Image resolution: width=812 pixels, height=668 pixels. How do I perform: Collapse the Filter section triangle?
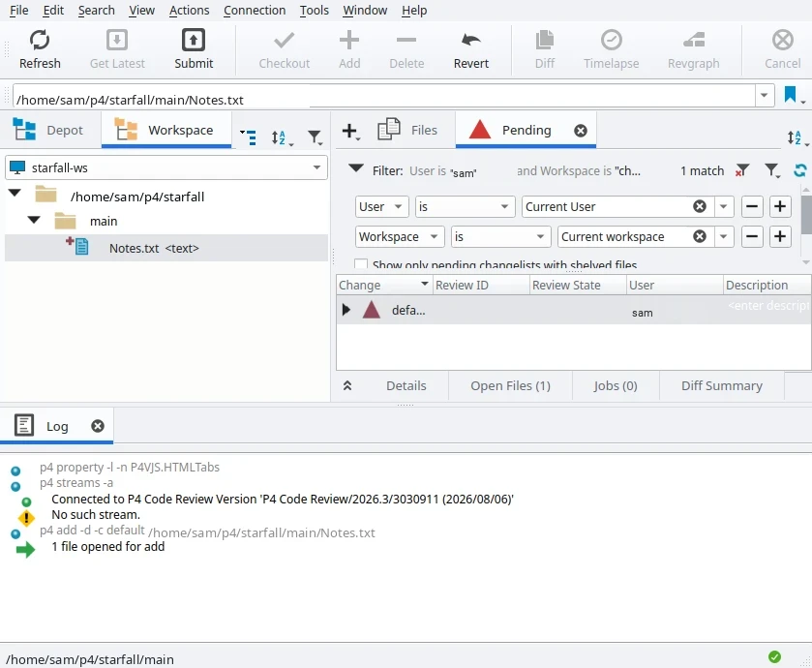[x=356, y=167]
